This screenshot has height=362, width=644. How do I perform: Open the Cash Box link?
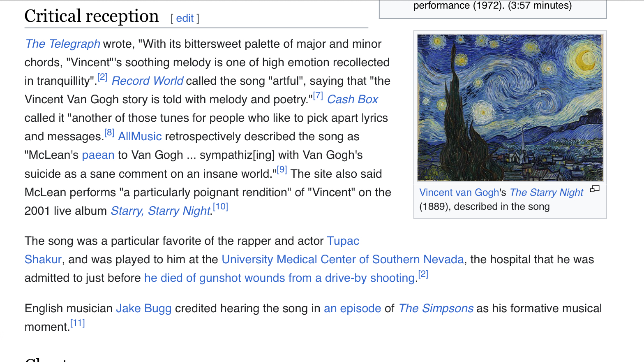tap(352, 100)
